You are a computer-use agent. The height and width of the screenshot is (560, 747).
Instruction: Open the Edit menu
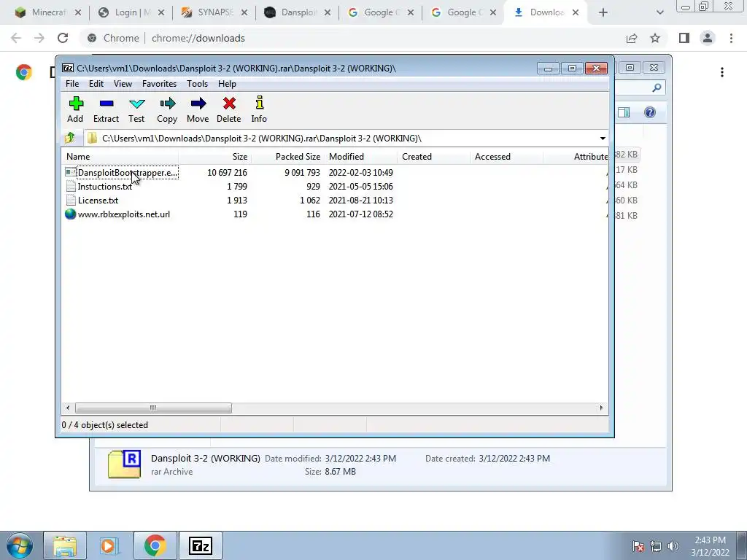(96, 84)
